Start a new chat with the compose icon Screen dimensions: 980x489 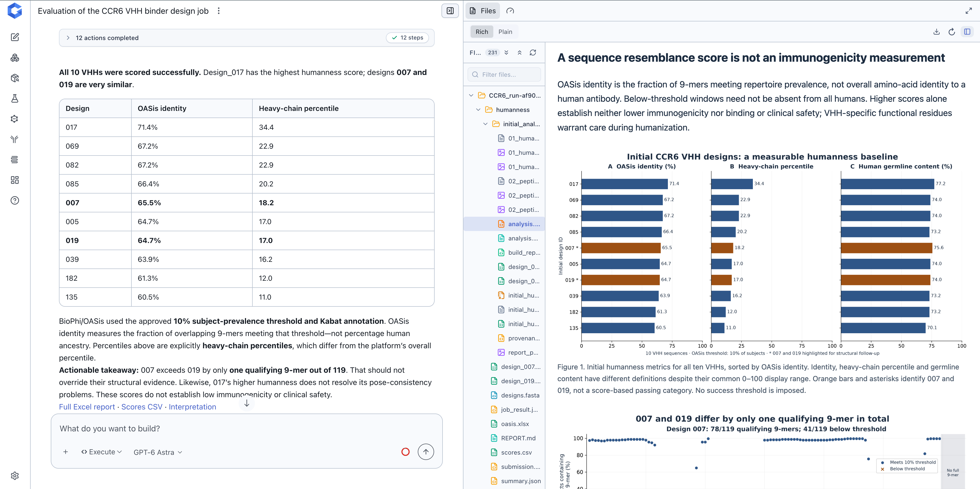pyautogui.click(x=15, y=37)
